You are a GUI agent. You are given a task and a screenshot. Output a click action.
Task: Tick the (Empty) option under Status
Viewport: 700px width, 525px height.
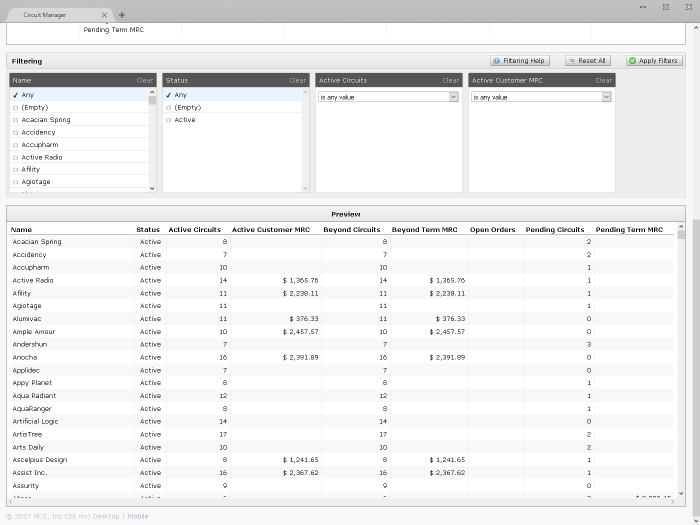[169, 107]
